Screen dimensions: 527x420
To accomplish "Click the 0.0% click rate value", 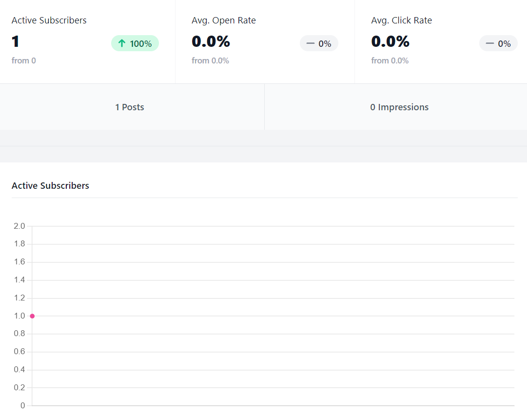I will click(x=390, y=41).
